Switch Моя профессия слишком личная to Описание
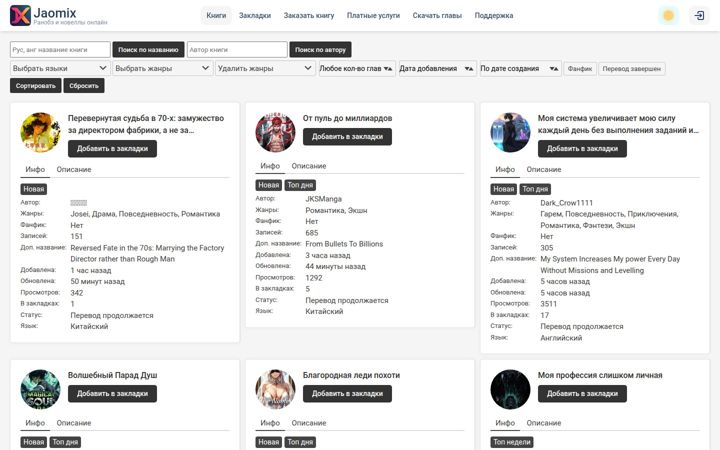The image size is (720, 450). click(544, 423)
